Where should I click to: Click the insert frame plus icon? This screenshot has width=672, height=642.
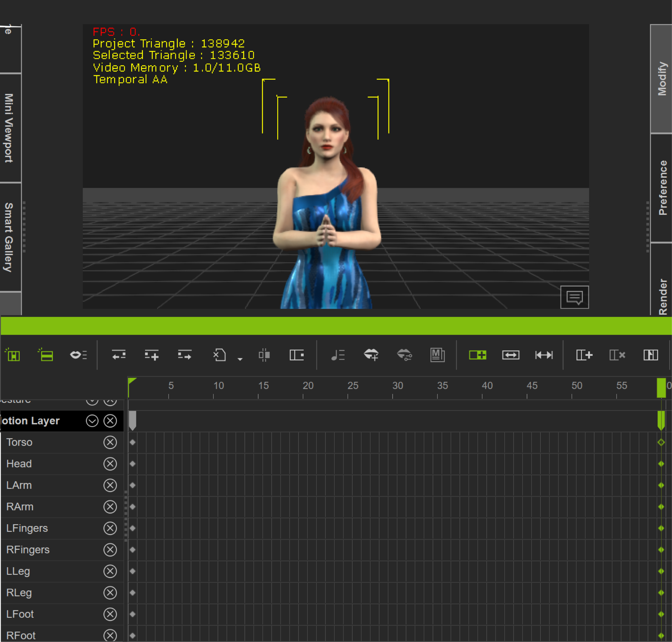coord(584,355)
